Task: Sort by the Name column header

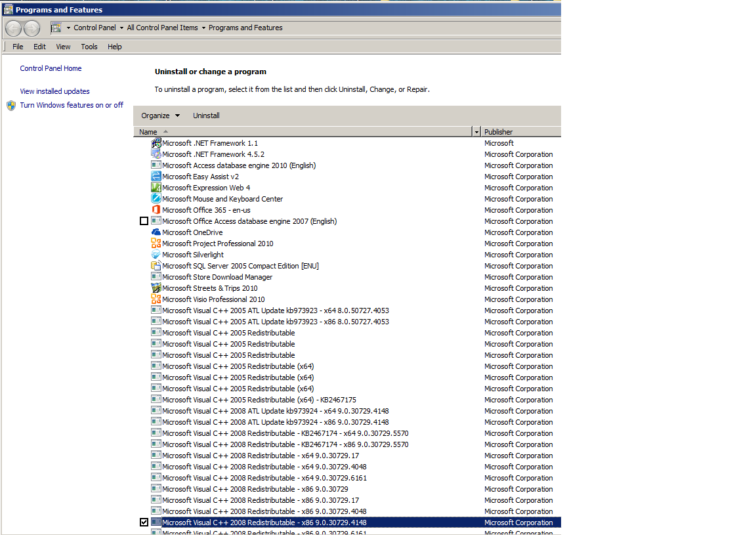Action: tap(303, 132)
